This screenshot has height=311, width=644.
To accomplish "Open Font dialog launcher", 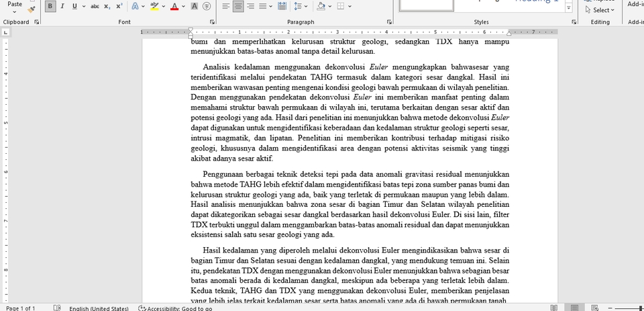I will point(212,21).
